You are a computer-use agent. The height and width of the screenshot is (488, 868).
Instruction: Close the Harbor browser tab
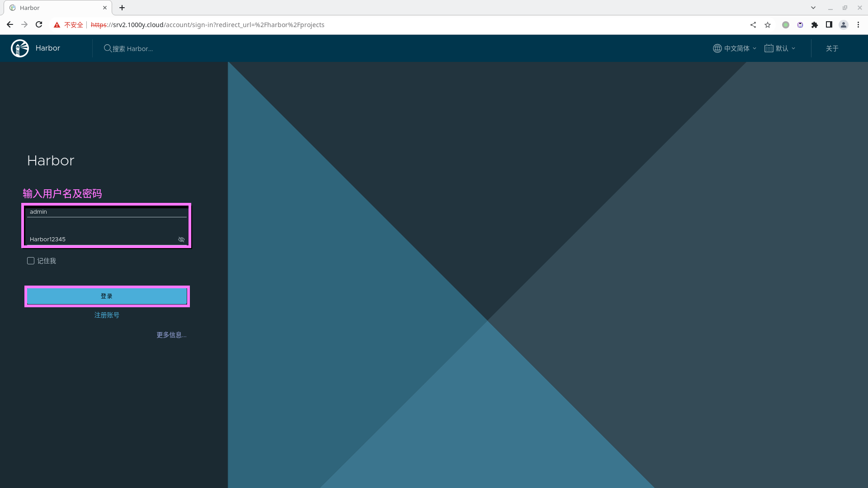105,8
